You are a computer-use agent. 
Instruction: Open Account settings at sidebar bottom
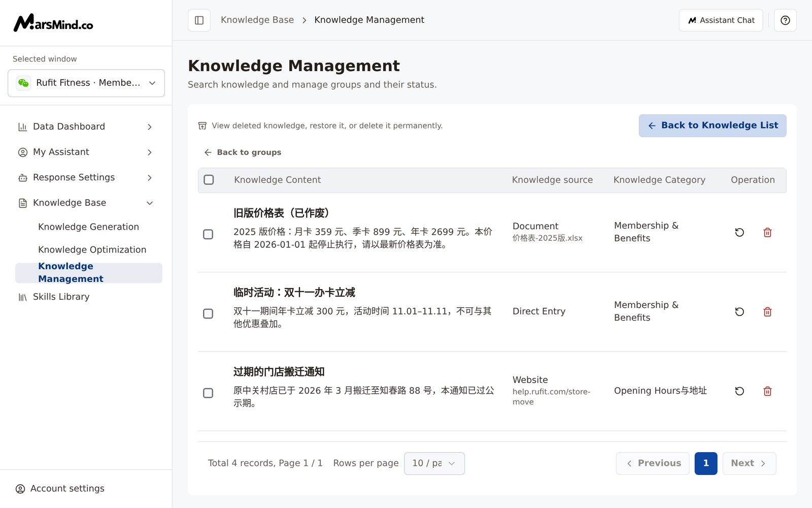point(60,489)
